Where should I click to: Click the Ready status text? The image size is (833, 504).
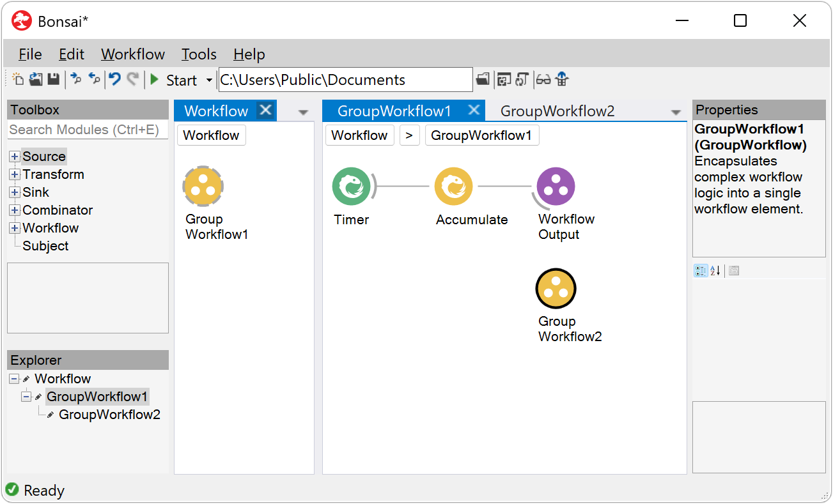44,491
